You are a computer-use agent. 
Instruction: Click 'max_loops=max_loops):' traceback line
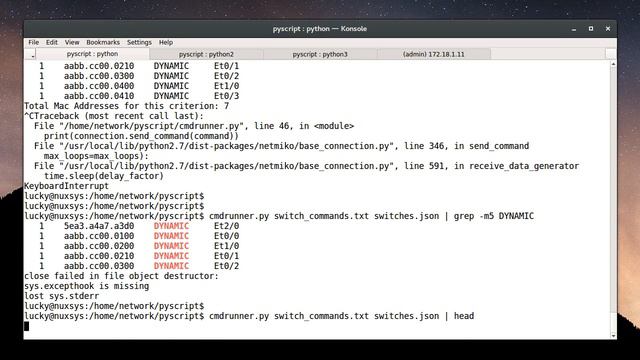coord(96,156)
